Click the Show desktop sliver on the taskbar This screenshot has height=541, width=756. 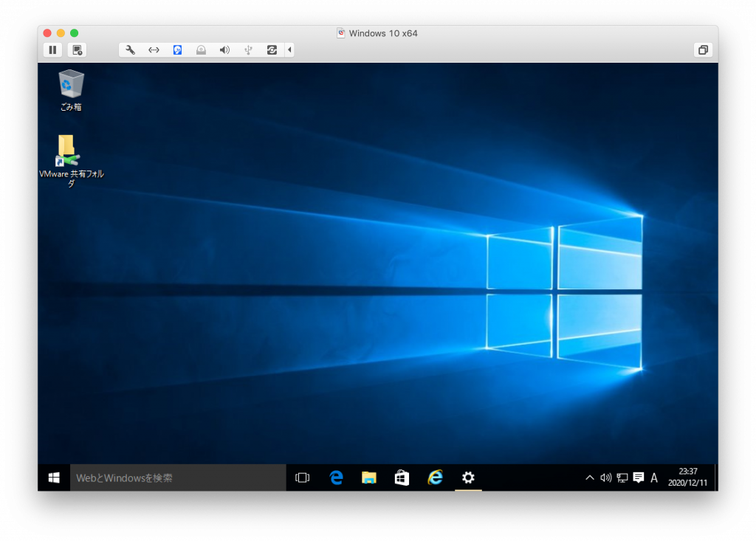pos(716,478)
